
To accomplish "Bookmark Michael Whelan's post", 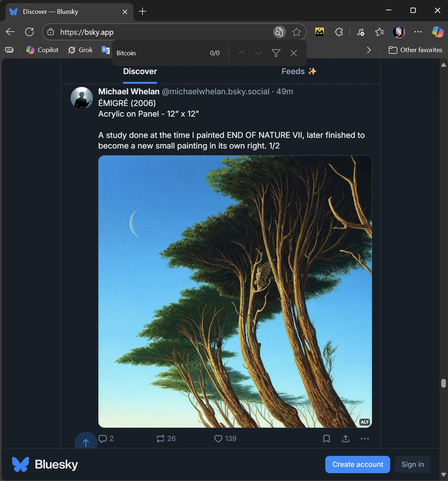I will 326,439.
